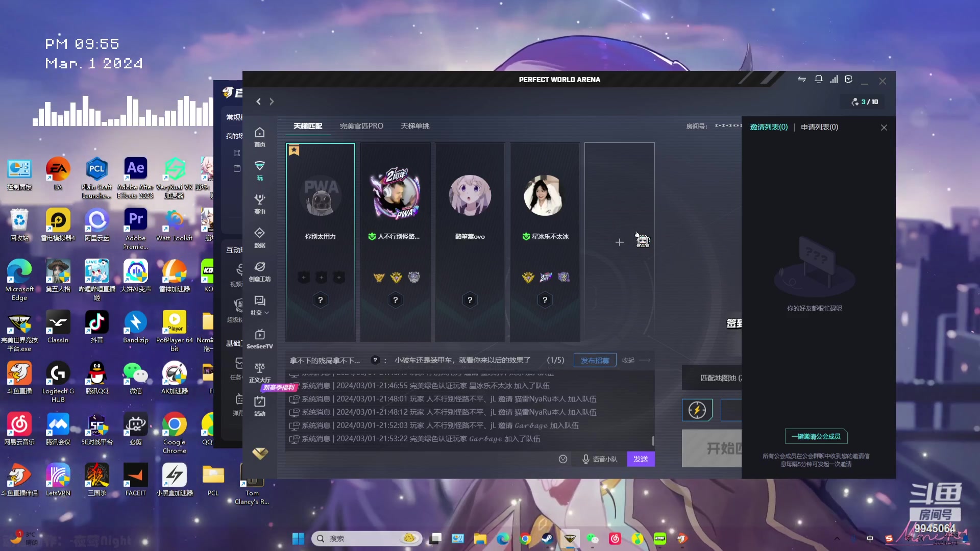Screen dimensions: 980x551
Task: Select the 玩 play sidebar icon
Action: pos(260,170)
